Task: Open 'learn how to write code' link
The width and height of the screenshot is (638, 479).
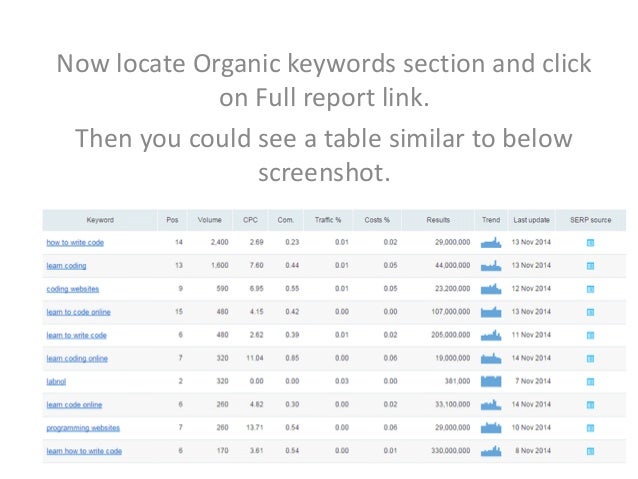Action: point(84,451)
